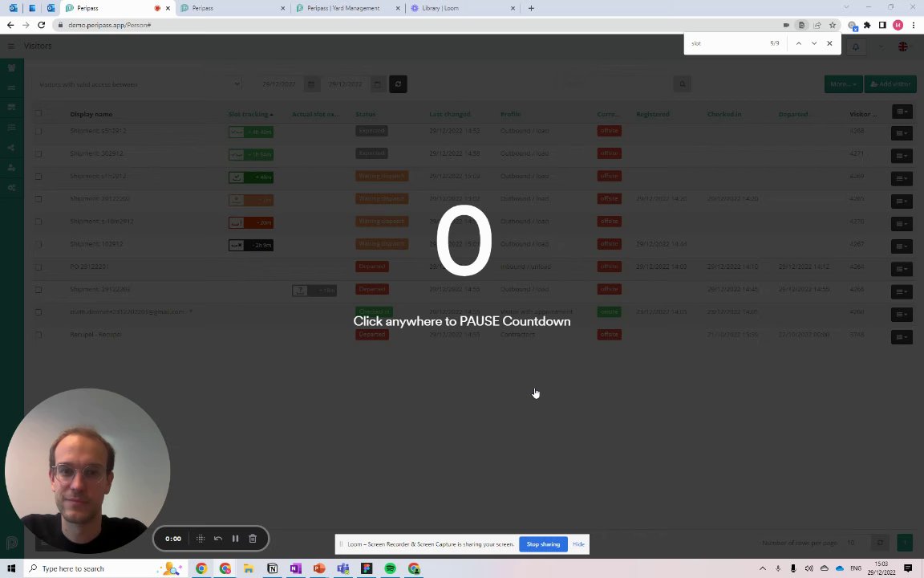Restart the Loom recording with undo arrow
This screenshot has width=924, height=578.
pos(218,539)
